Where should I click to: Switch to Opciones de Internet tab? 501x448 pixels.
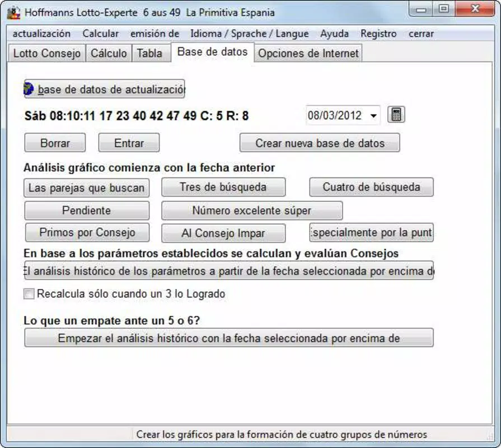point(308,53)
